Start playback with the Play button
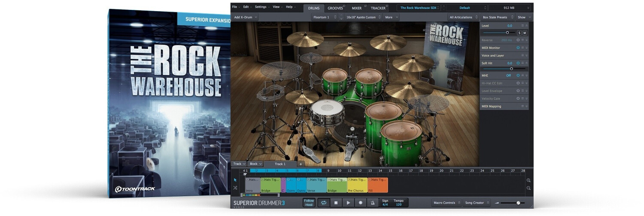The height and width of the screenshot is (216, 644). click(x=348, y=203)
